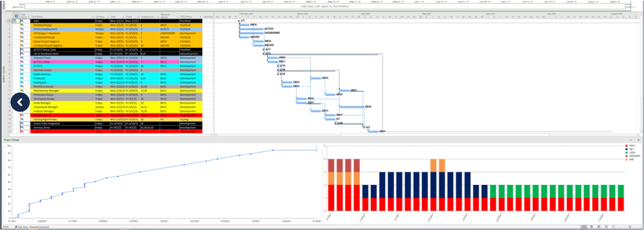The height and width of the screenshot is (230, 644).
Task: Click the 4/2 milestone marker in the Gantt chart
Action: tap(364, 128)
